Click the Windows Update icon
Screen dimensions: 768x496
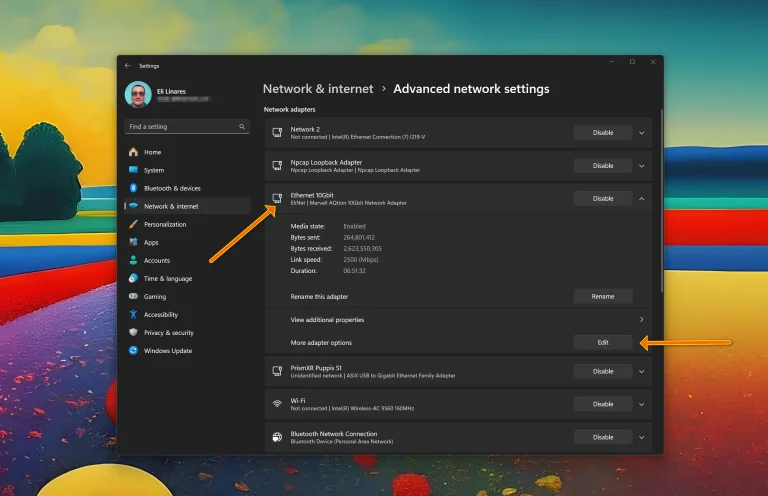click(133, 350)
